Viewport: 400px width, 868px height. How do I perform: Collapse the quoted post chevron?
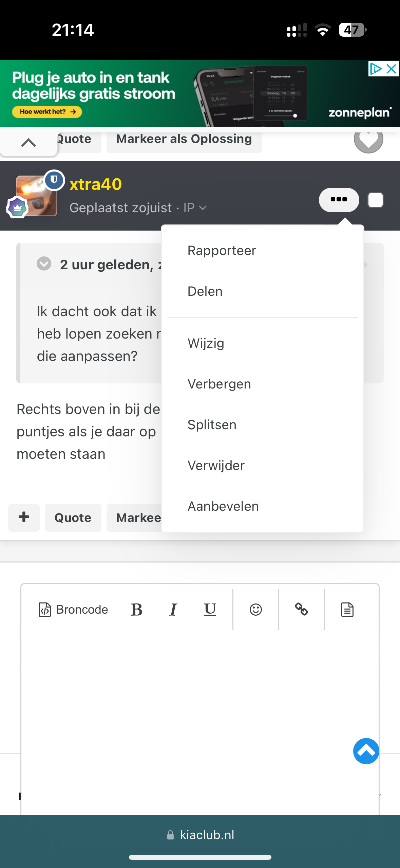(44, 264)
